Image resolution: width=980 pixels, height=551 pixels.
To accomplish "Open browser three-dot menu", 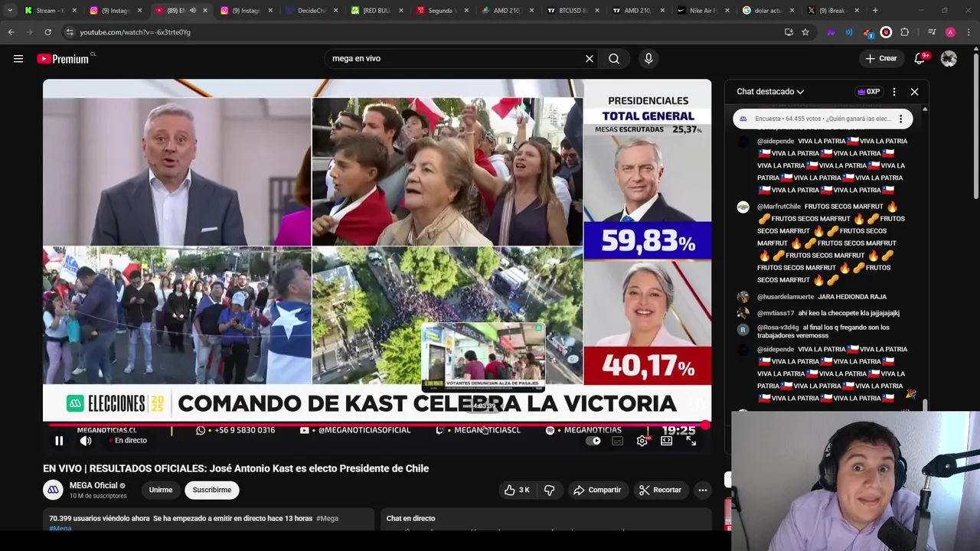I will click(x=969, y=32).
